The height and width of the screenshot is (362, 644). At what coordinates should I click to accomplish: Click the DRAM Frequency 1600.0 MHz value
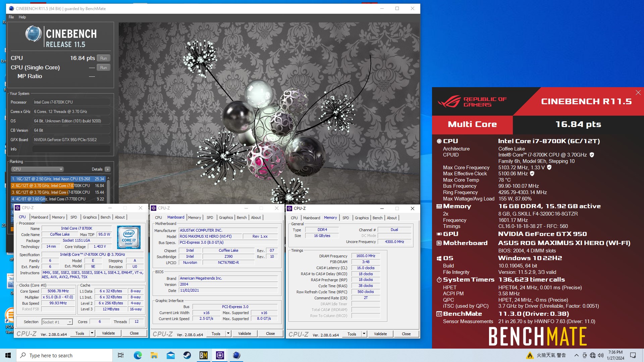366,256
